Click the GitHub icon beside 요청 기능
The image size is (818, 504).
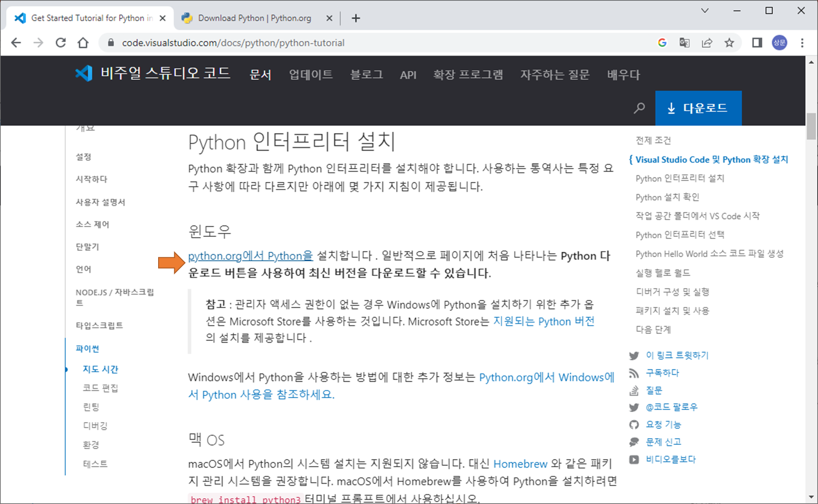coord(634,424)
